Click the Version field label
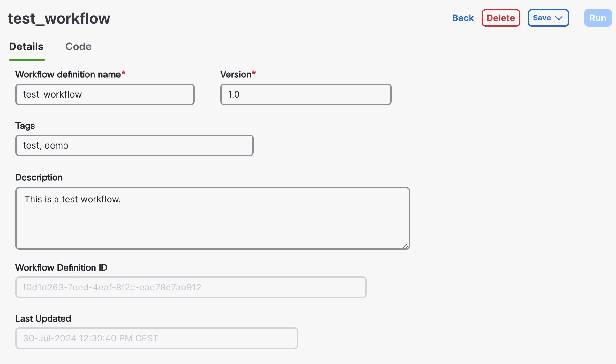The height and width of the screenshot is (364, 616). click(236, 74)
